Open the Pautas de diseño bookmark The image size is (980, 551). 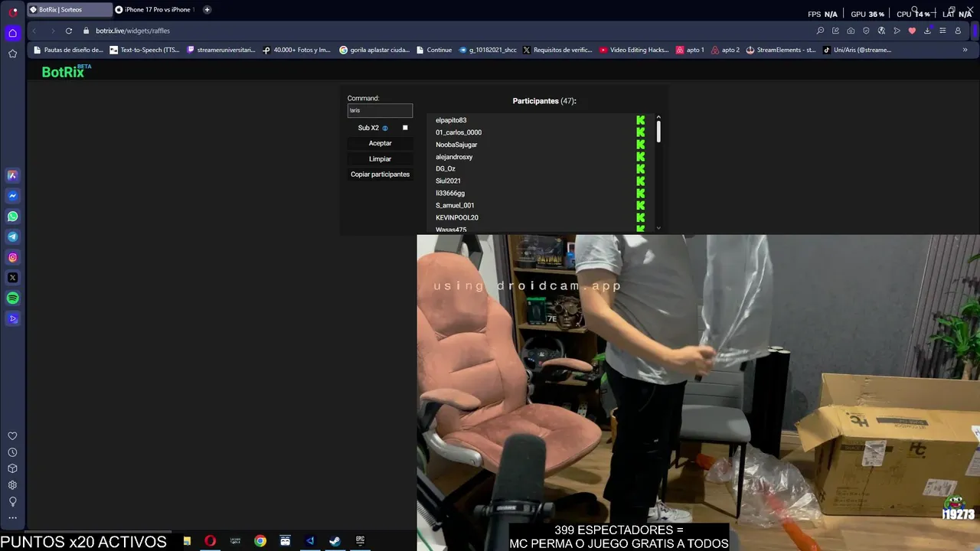(x=68, y=50)
